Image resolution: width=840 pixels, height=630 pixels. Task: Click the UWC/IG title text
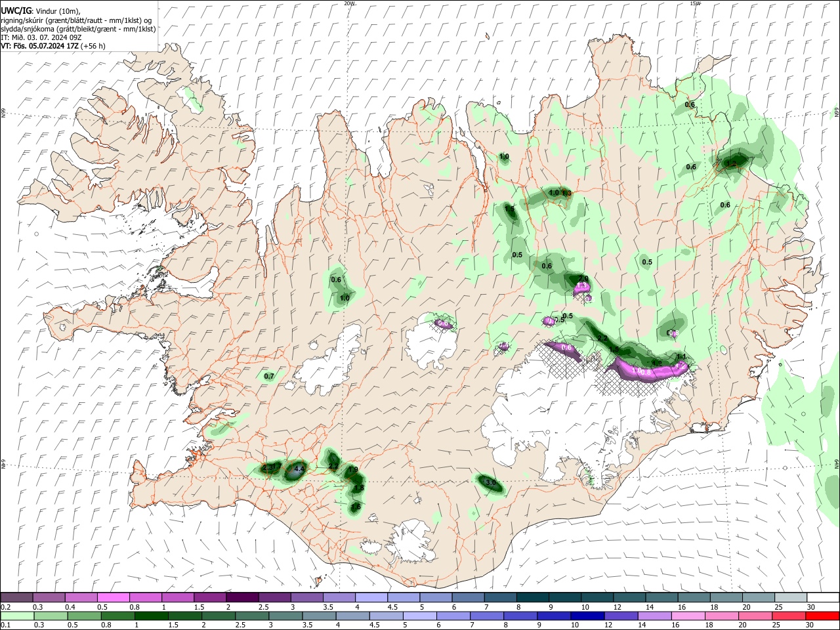coord(16,10)
